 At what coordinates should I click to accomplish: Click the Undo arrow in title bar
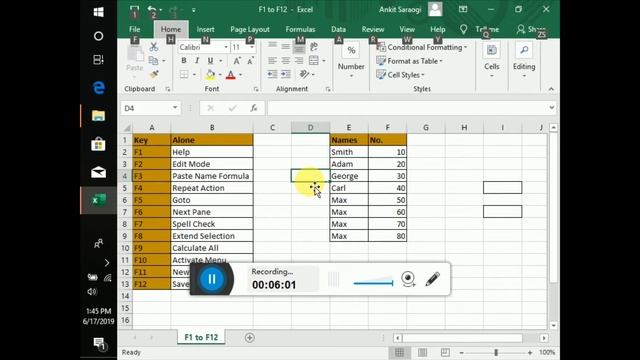coord(152,9)
